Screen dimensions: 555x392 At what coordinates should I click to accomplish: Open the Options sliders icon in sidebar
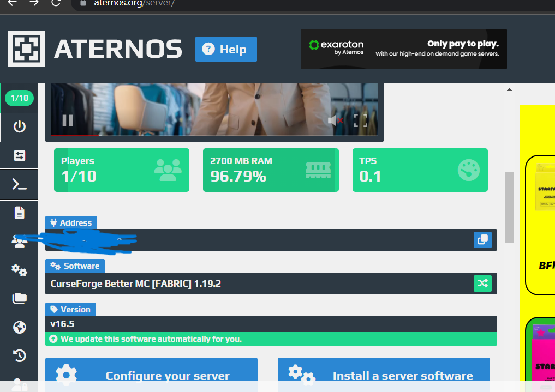(x=20, y=155)
